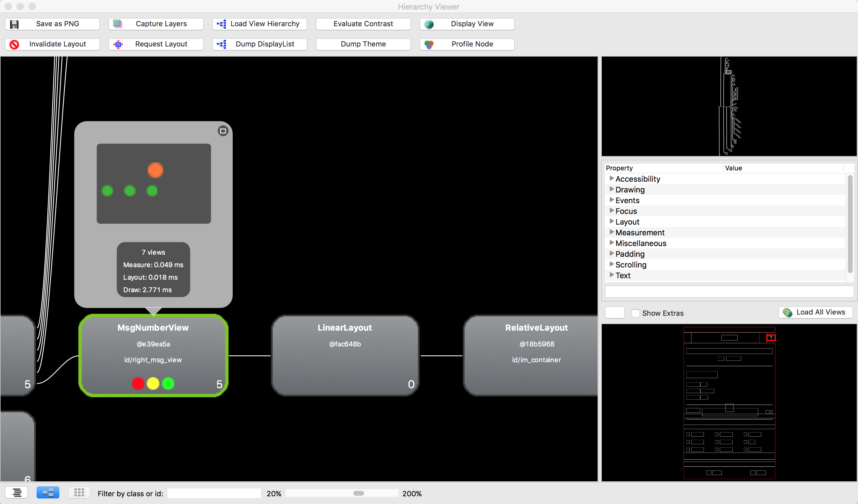Click the orange dot in the view preview
The image size is (858, 504).
click(x=155, y=170)
